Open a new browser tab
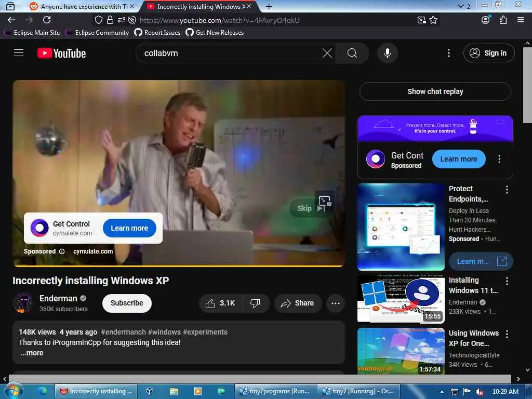532x399 pixels. pyautogui.click(x=269, y=6)
